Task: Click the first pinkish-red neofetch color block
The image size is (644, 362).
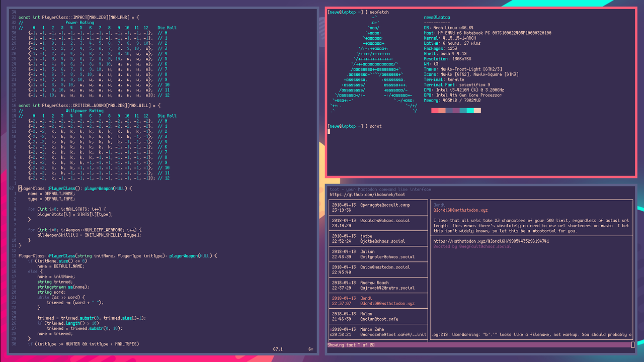Action: coord(435,111)
